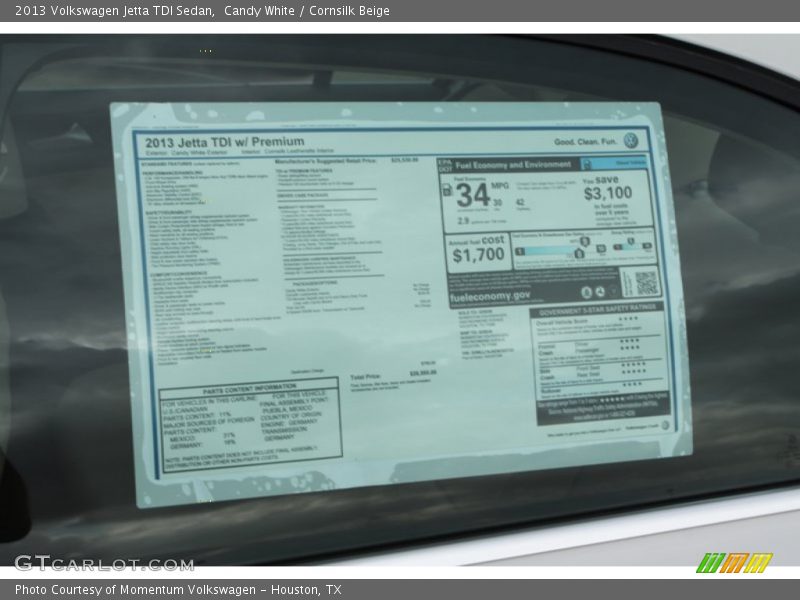
Task: Click the EPA DOT badge on fuel label
Action: coord(445,165)
